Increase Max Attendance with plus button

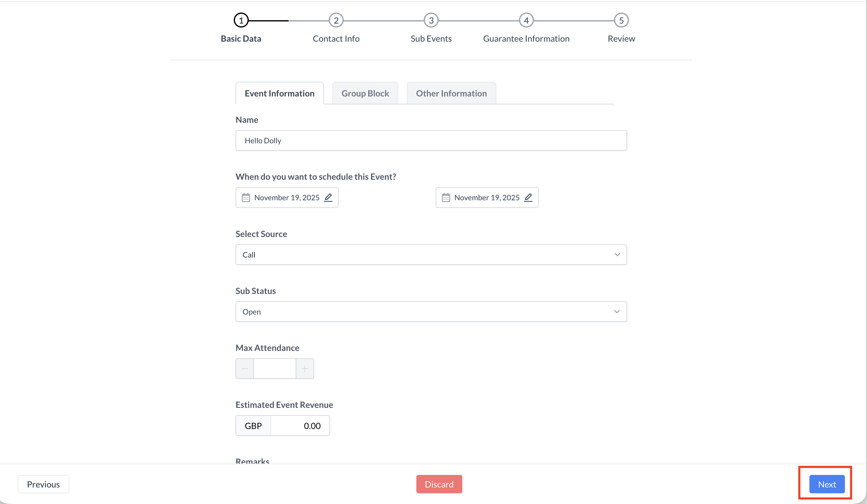(x=305, y=369)
